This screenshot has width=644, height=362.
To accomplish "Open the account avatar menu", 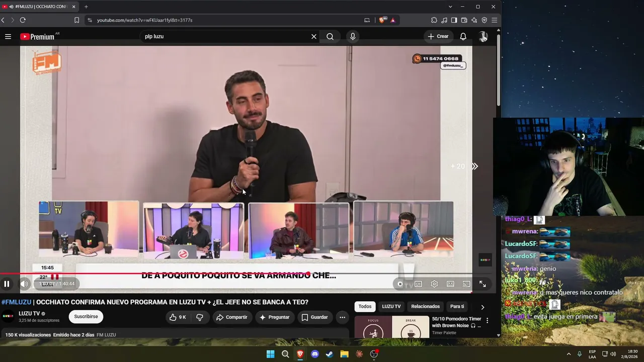I will tap(483, 36).
